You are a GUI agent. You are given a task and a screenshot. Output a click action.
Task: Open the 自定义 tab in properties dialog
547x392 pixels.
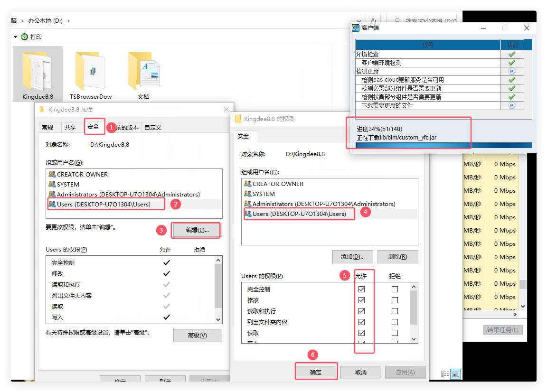153,128
